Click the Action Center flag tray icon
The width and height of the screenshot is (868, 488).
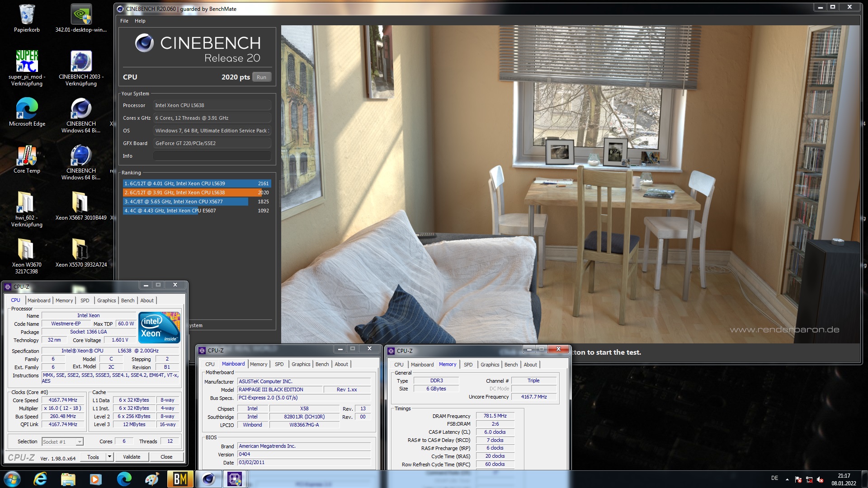point(798,479)
